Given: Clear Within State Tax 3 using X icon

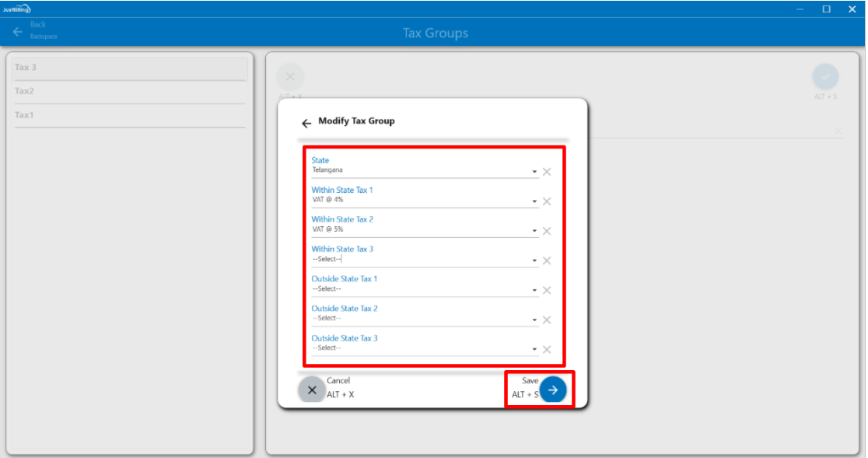Looking at the screenshot, I should (547, 260).
